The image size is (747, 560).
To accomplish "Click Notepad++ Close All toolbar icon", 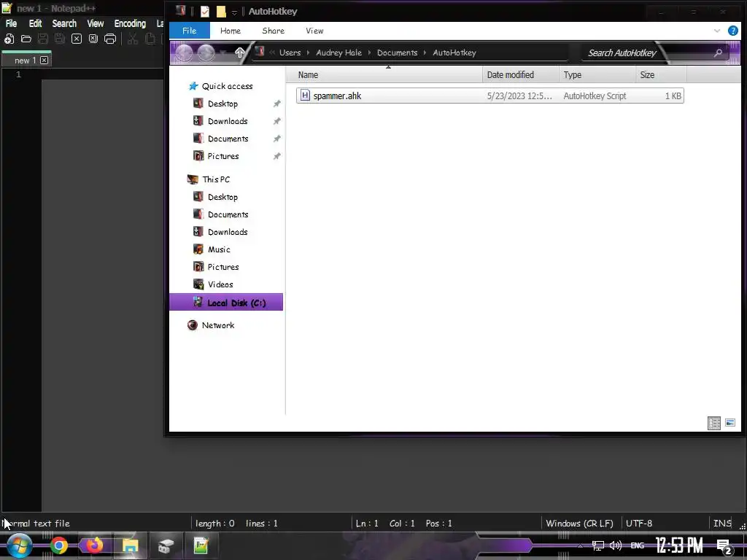I will point(93,39).
